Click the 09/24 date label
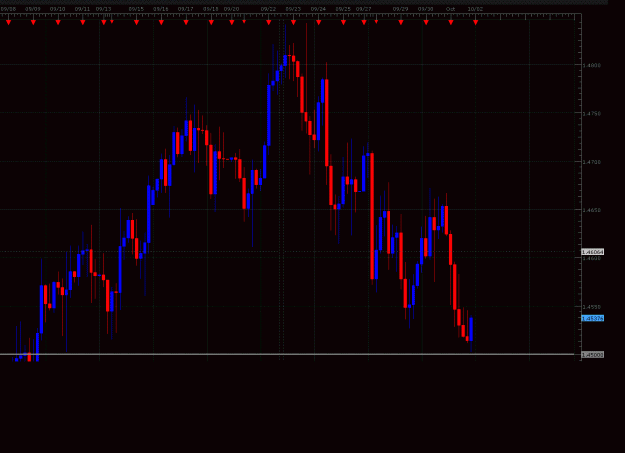The width and height of the screenshot is (625, 453). point(318,9)
